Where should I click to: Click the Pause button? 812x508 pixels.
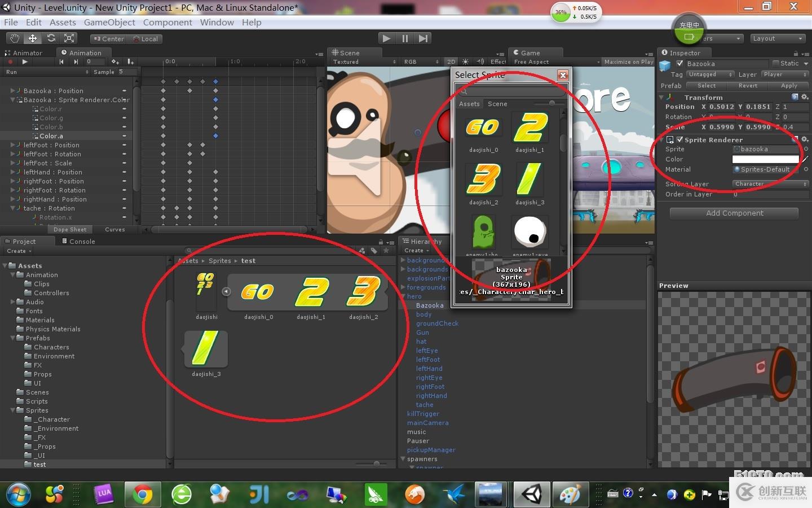pos(405,38)
